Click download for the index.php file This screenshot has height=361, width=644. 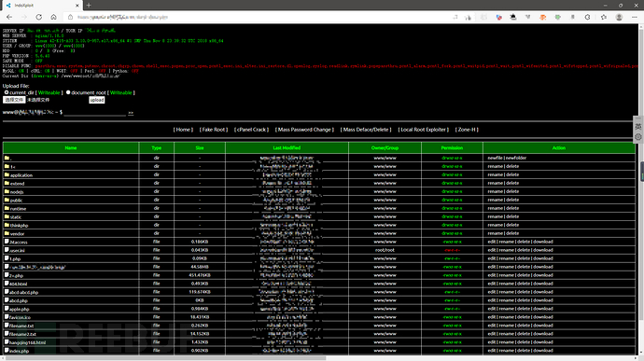coord(543,351)
